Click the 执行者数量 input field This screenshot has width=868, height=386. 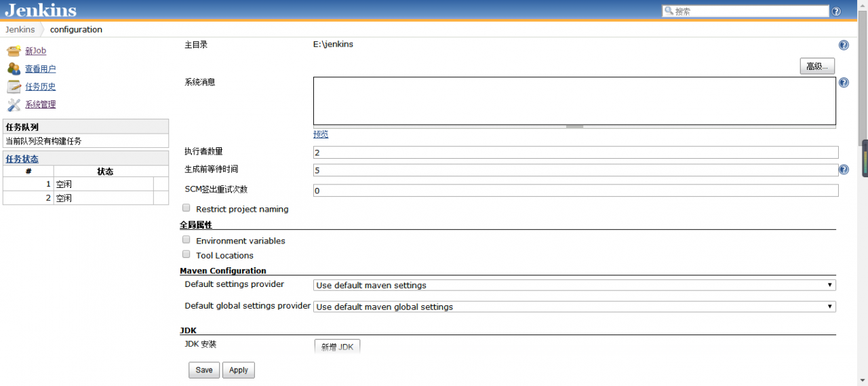coord(576,153)
